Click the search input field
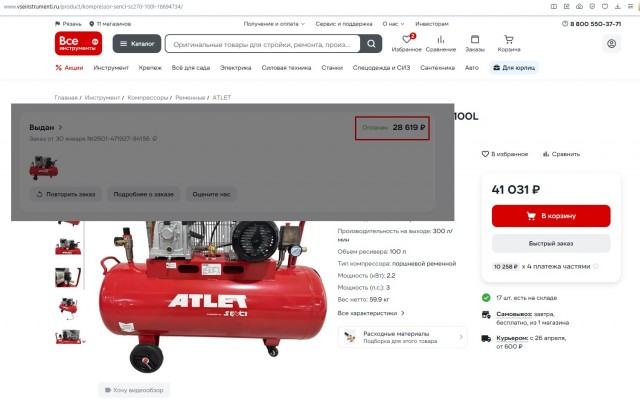This screenshot has width=640, height=408. tap(262, 44)
